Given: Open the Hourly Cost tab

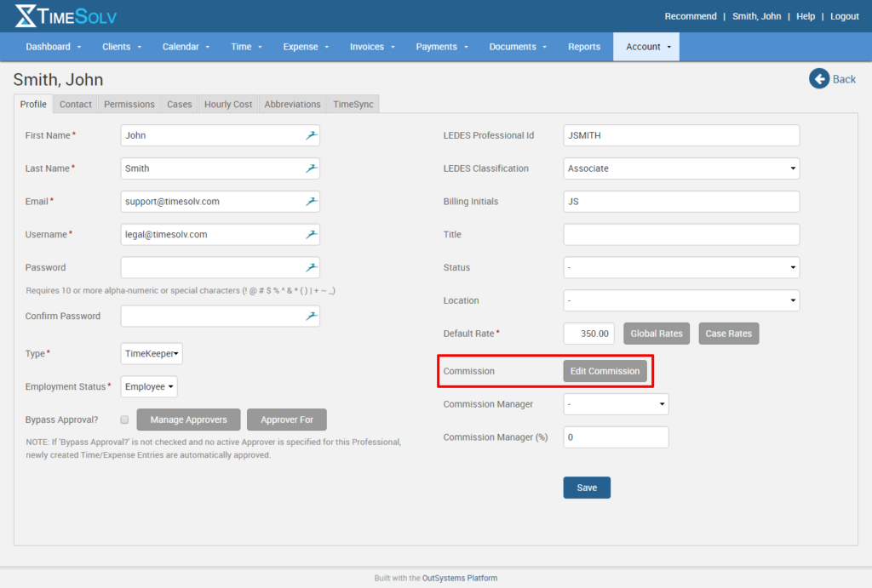Looking at the screenshot, I should tap(228, 104).
